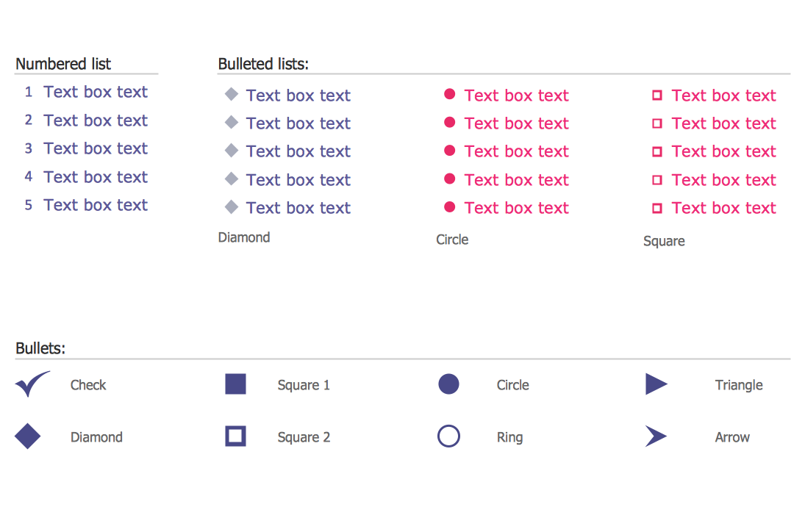The width and height of the screenshot is (805, 532).
Task: Select the Diamond list caption label
Action: click(244, 237)
